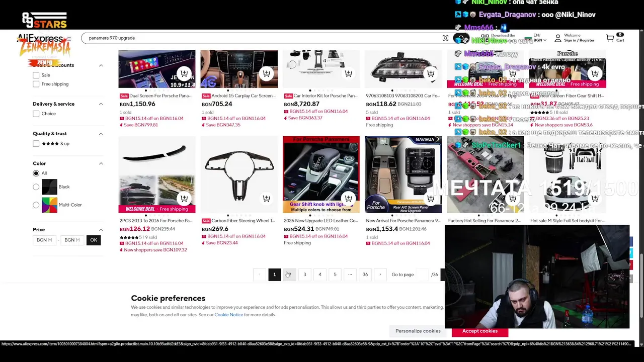This screenshot has width=644, height=362.
Task: Go to results page 2
Action: coord(289,275)
